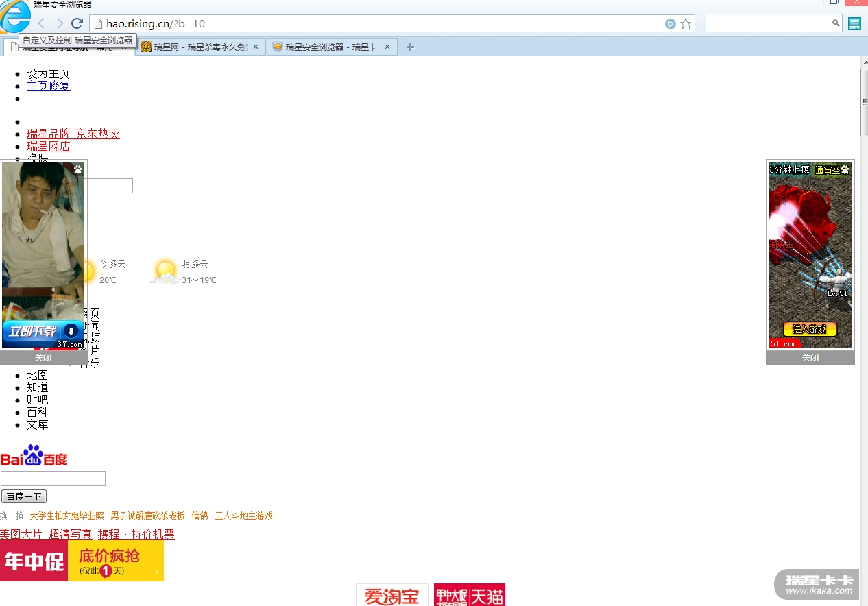Click the page icon in the address bar
868x606 pixels.
pos(98,24)
